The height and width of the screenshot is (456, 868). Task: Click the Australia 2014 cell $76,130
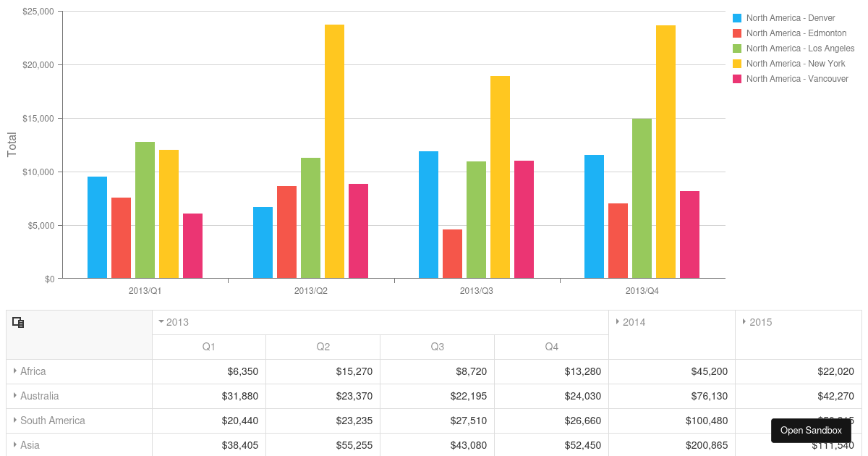(672, 396)
